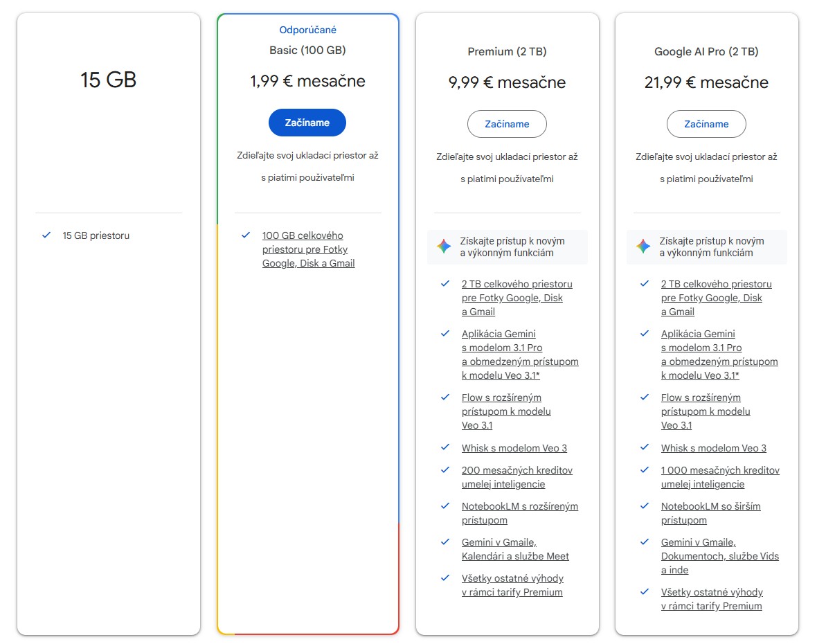Click the Gemini sparkle icon in Premium card
The image size is (817, 644).
tap(444, 247)
